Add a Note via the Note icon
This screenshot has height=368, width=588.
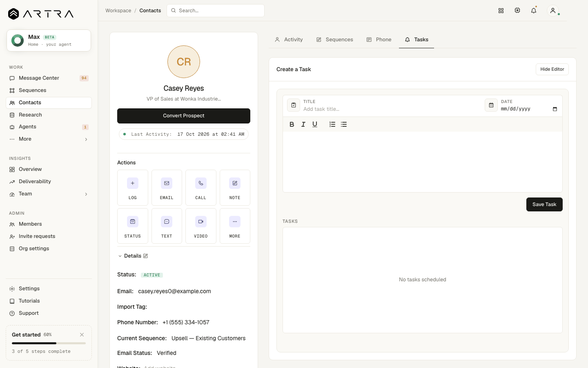coord(235,183)
